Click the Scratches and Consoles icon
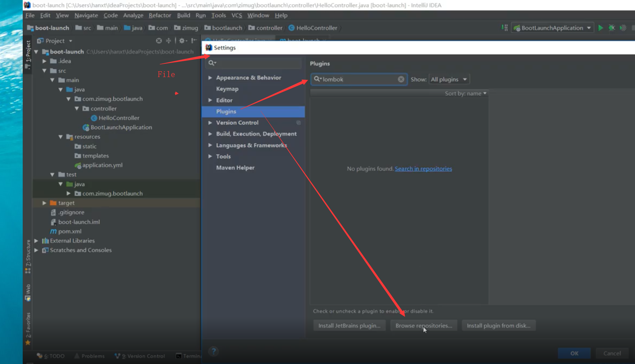 [x=45, y=250]
